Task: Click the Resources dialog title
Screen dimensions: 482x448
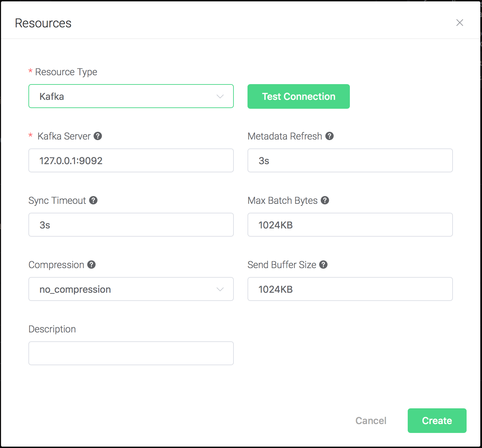Action: [43, 23]
